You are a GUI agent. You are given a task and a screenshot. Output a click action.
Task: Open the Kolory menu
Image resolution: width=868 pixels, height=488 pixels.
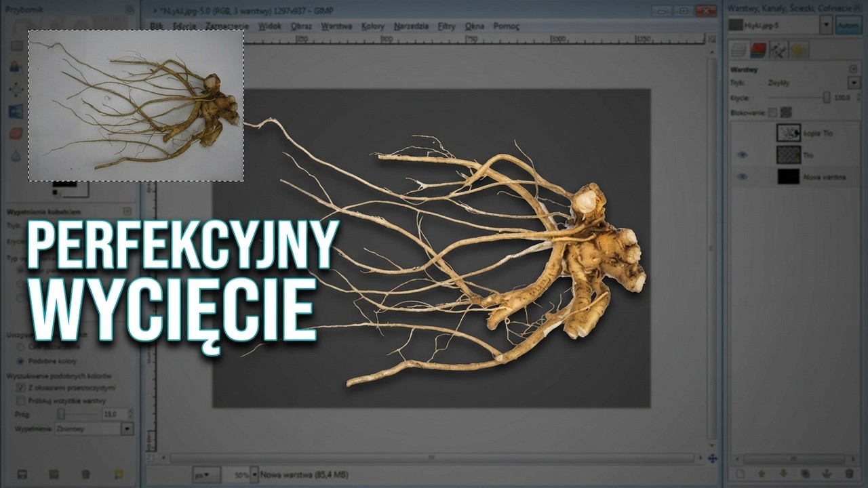373,26
